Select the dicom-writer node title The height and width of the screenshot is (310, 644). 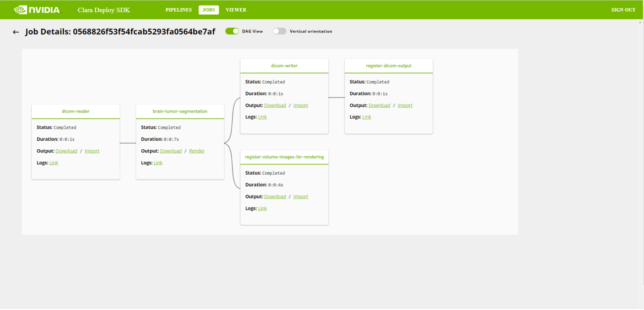coord(284,66)
